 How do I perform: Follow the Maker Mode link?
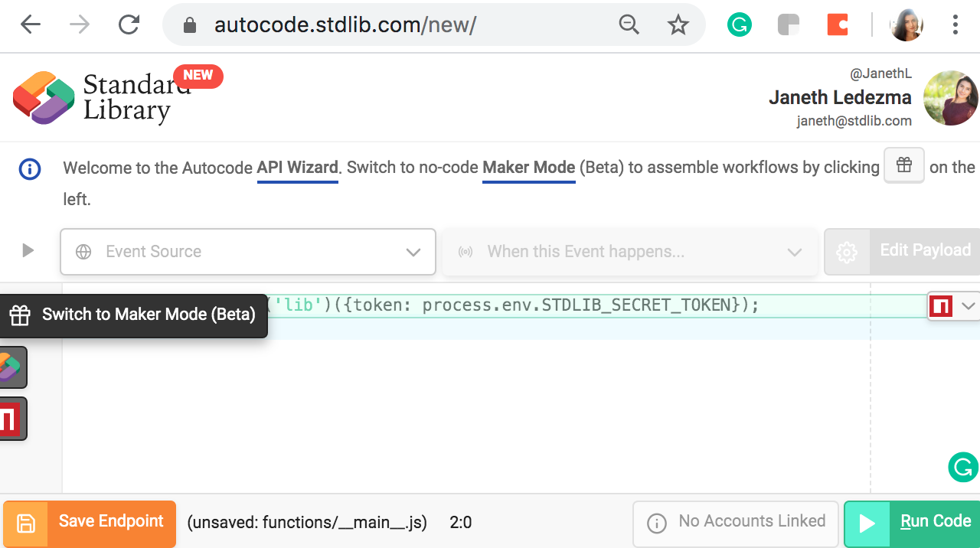528,168
